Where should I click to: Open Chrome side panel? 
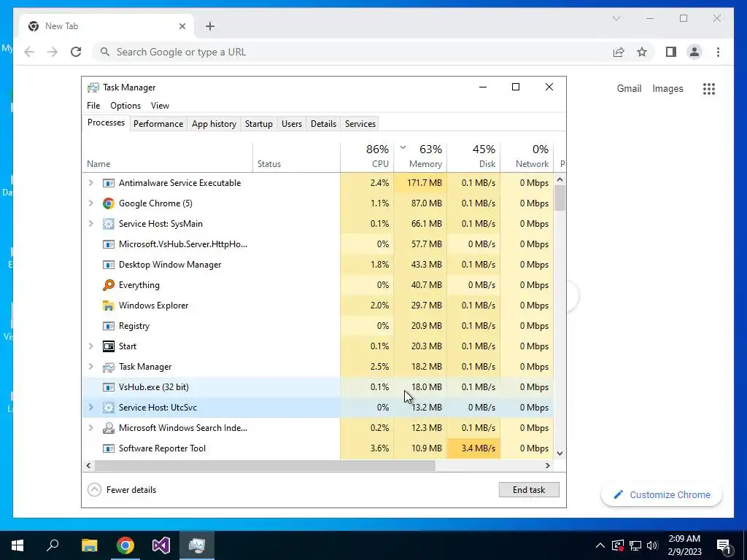[671, 52]
